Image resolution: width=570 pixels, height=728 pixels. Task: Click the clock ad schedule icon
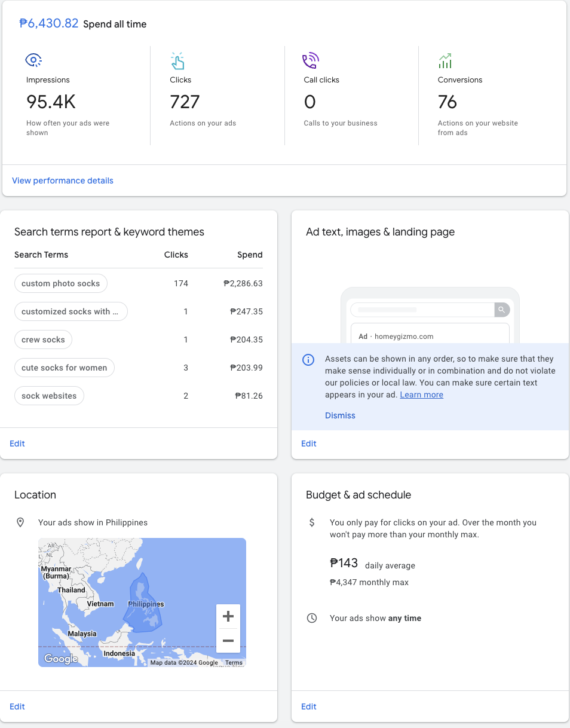tap(312, 618)
